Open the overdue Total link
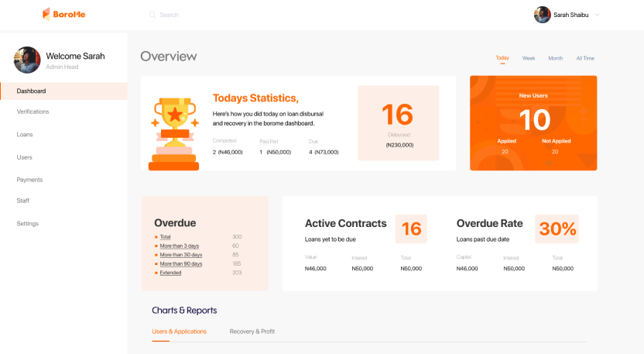 tap(166, 236)
